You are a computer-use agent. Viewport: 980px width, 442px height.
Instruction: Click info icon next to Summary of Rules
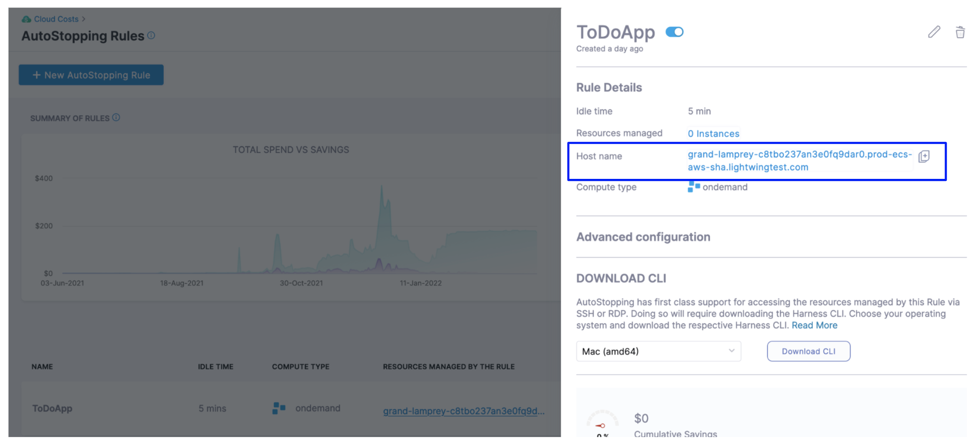tap(116, 118)
